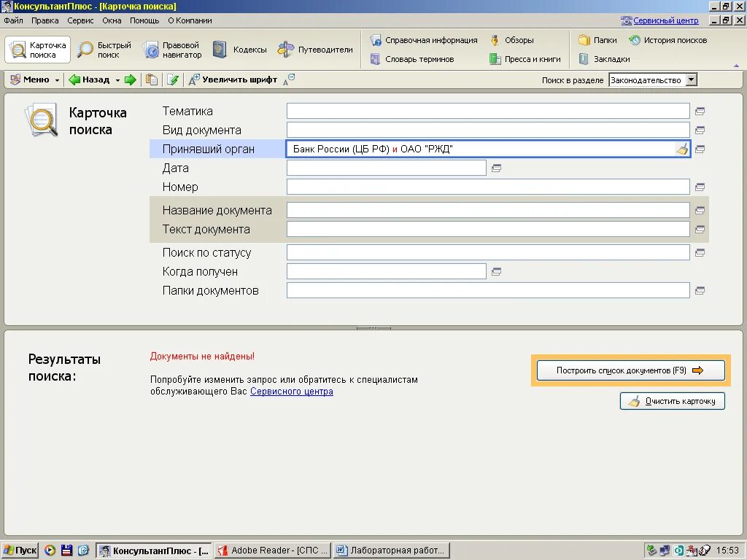The width and height of the screenshot is (747, 560).
Task: Open the Папки документов selection icon
Action: pyautogui.click(x=700, y=290)
